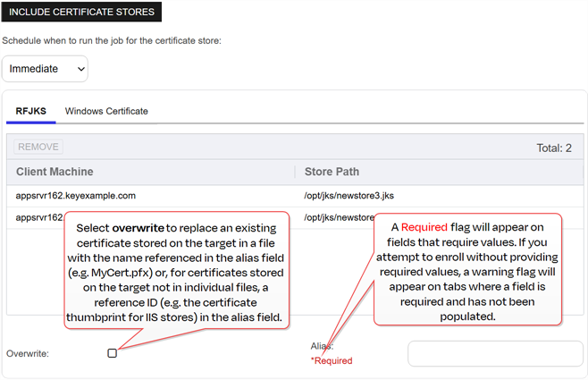
Task: Click the Overwrite field label
Action: click(x=28, y=354)
